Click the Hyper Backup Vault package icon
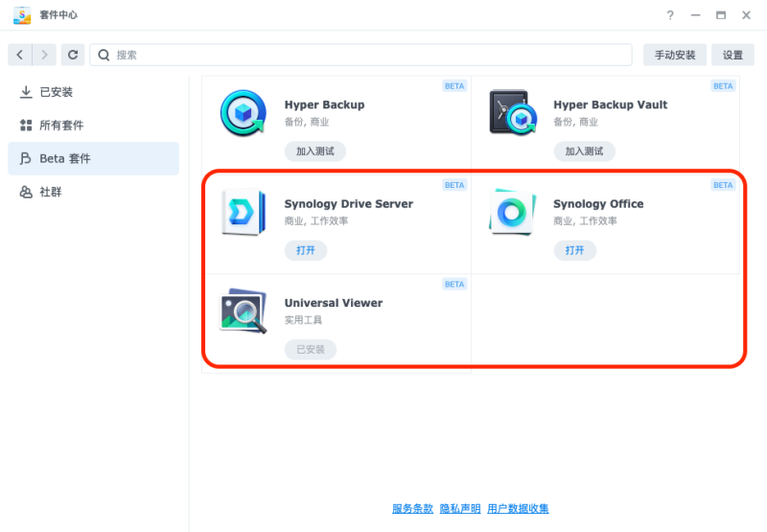The image size is (767, 532). coord(513,112)
